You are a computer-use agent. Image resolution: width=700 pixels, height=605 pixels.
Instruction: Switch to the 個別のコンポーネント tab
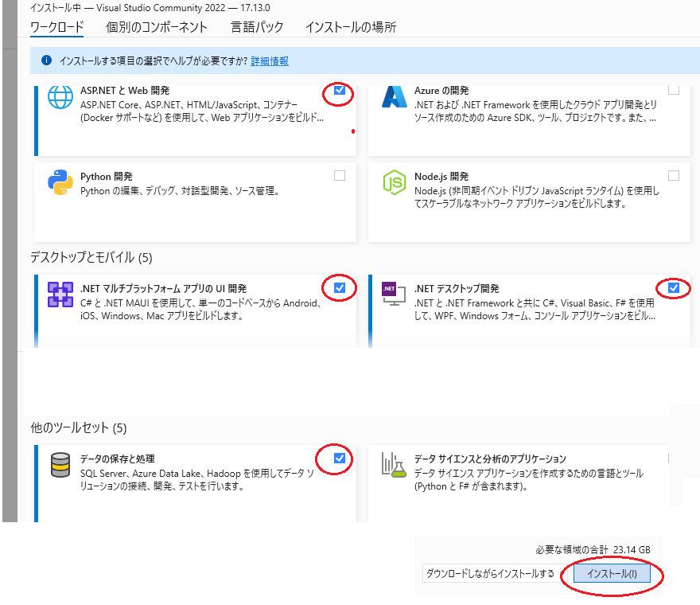tap(157, 27)
